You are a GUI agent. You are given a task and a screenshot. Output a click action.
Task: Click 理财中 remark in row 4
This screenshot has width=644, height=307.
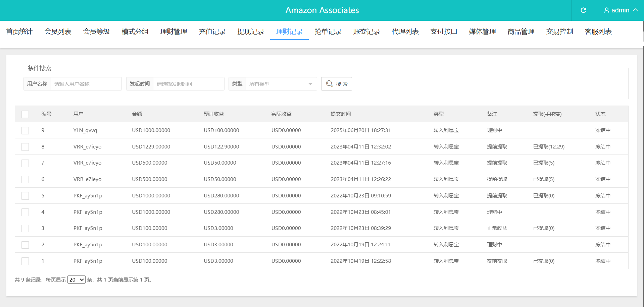click(x=494, y=212)
